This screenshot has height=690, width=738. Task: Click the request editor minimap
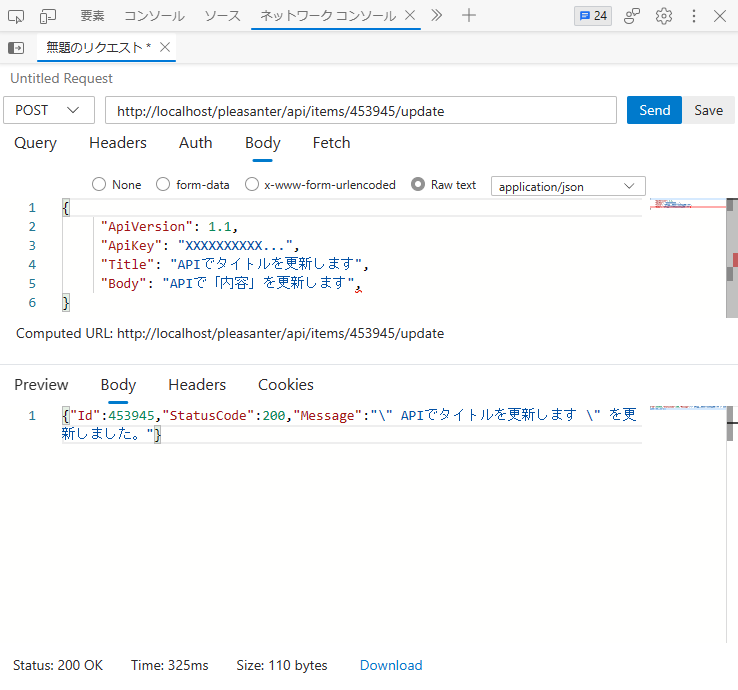pyautogui.click(x=688, y=205)
